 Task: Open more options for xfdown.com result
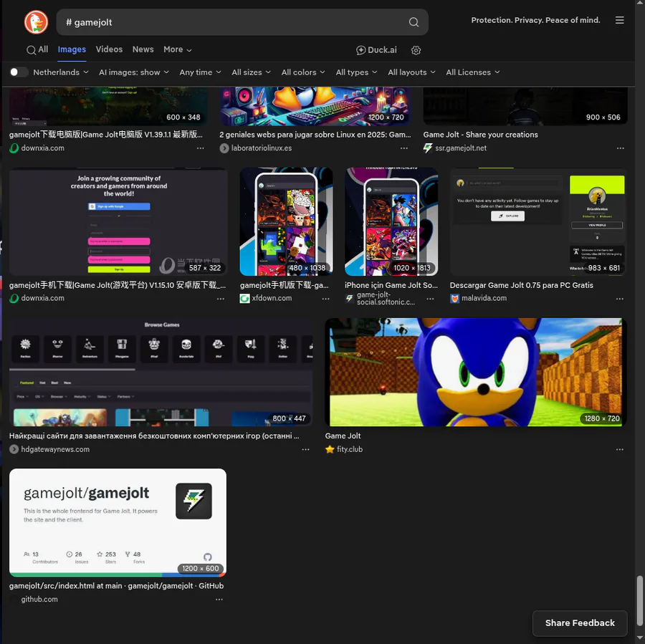click(325, 299)
